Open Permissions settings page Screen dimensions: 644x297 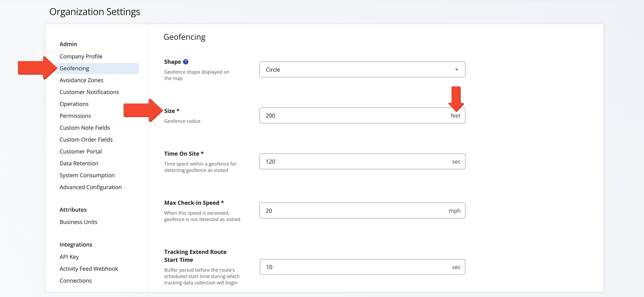[x=75, y=116]
